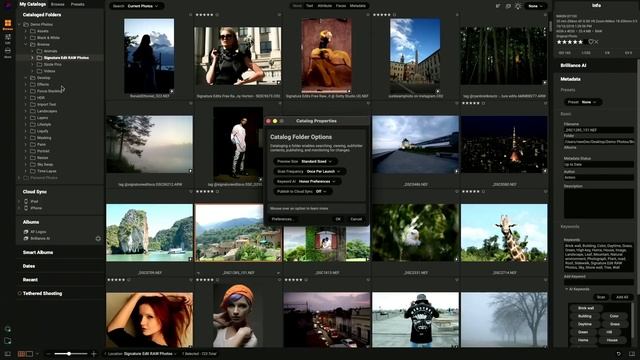The image size is (640, 360).
Task: Click sun/brightness icon in top toolbar
Action: point(518,6)
